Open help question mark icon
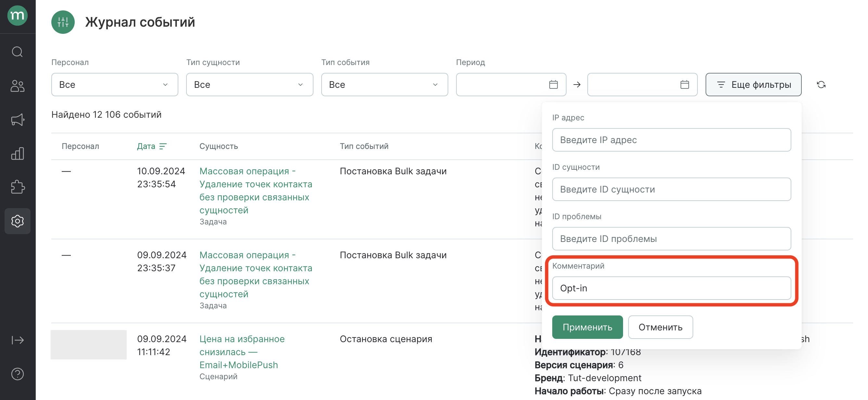The width and height of the screenshot is (868, 400). click(x=18, y=374)
